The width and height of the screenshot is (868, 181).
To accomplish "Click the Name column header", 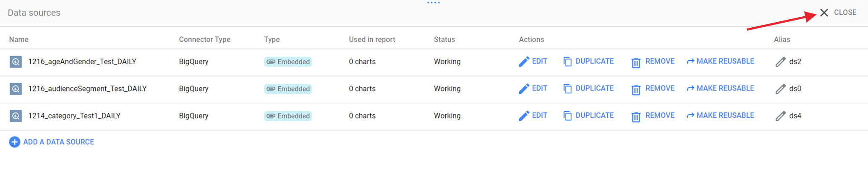I will (19, 39).
